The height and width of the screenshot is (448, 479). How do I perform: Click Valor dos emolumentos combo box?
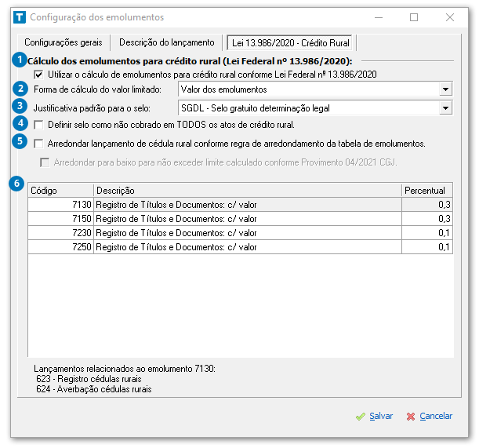click(315, 89)
